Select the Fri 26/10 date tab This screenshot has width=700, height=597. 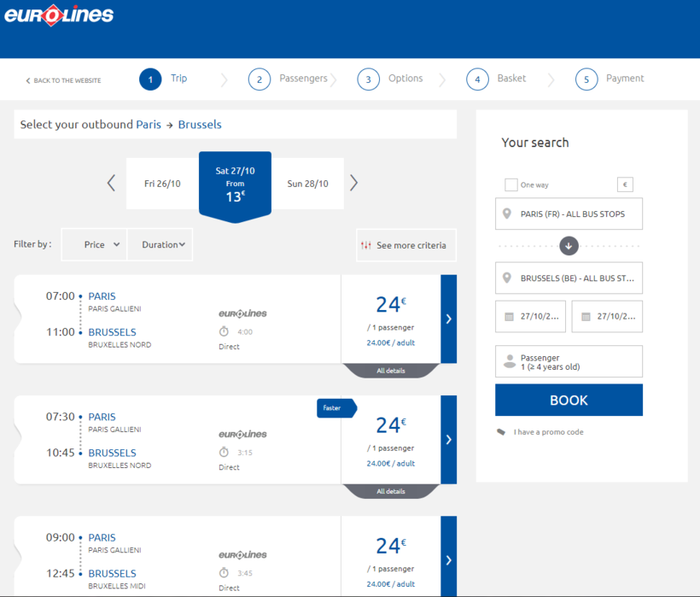pyautogui.click(x=162, y=184)
